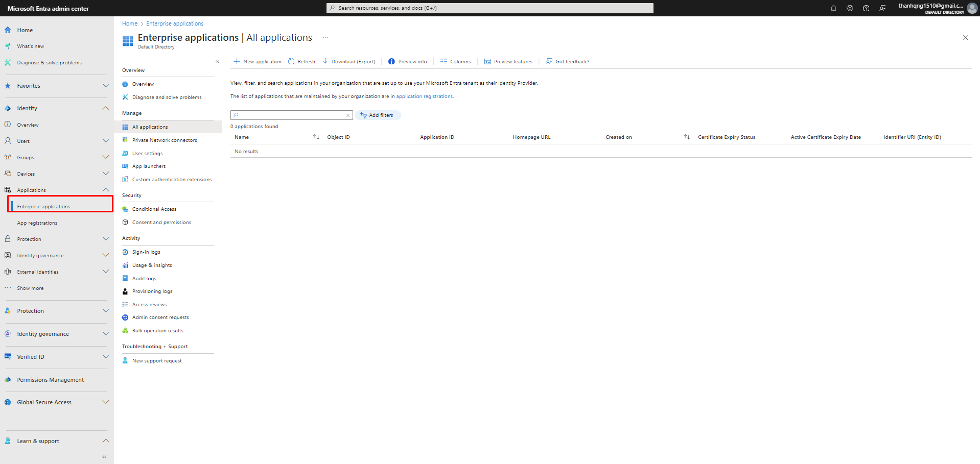Collapse Learn & support section
The image size is (980, 464).
106,441
